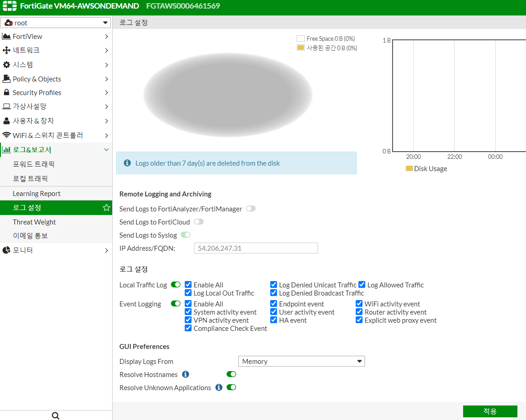
Task: Enable Send Logs to FortiCloud toggle
Action: tap(199, 222)
